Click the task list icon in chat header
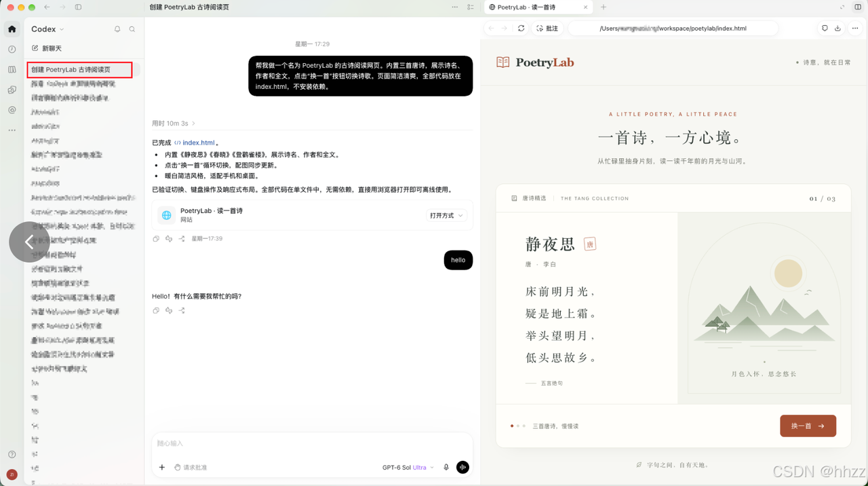 point(471,7)
